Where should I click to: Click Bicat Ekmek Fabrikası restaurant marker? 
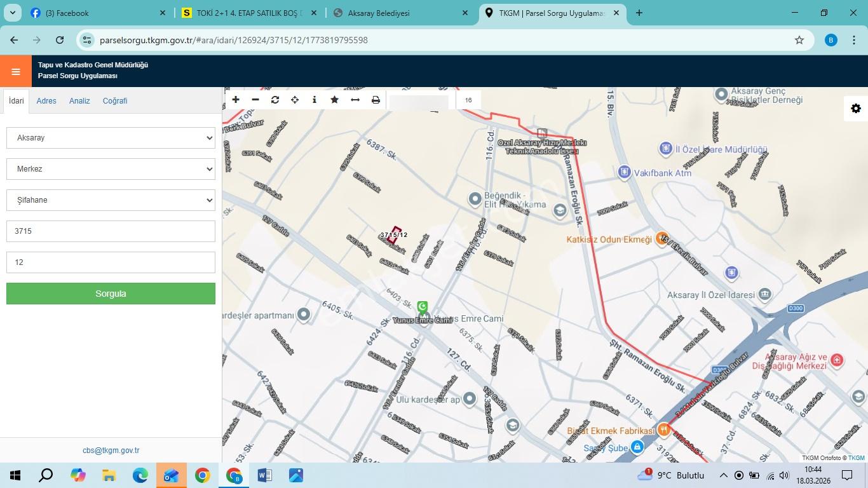pyautogui.click(x=663, y=430)
